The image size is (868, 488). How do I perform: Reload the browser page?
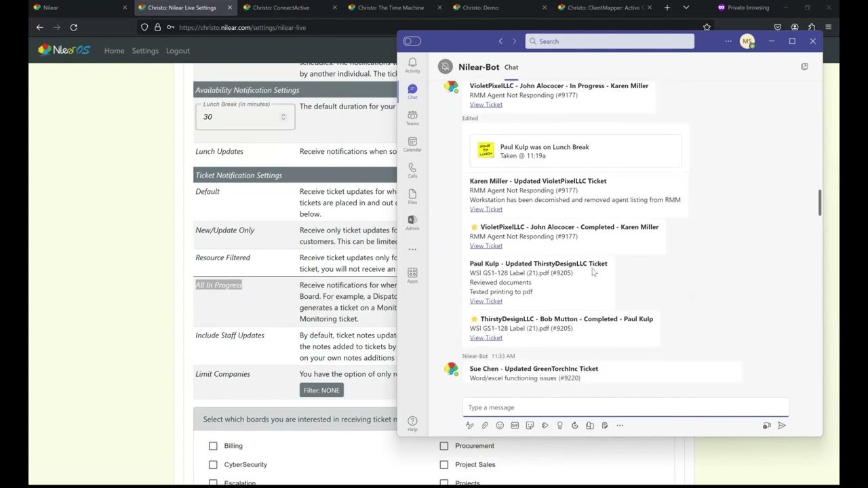tap(73, 27)
